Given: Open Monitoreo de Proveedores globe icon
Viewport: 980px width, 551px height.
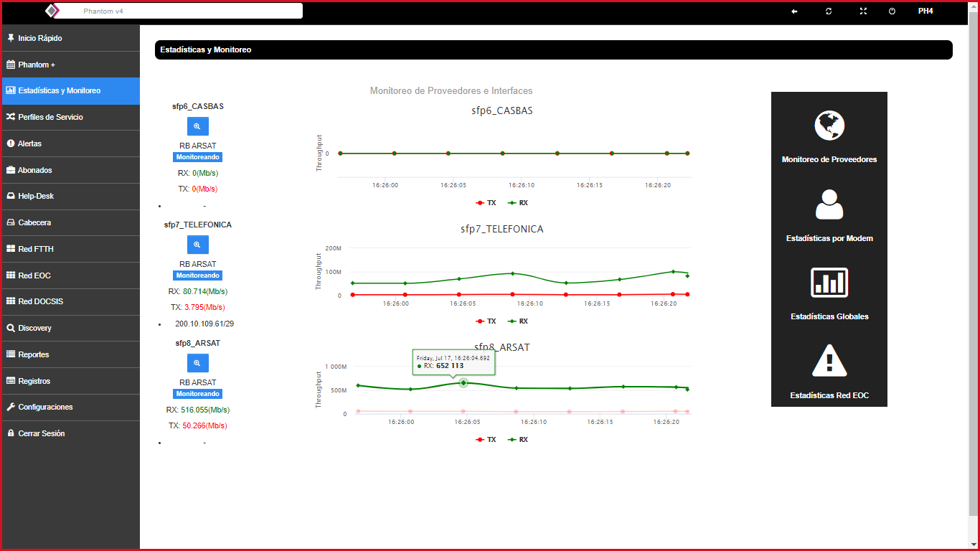Looking at the screenshot, I should click(829, 126).
